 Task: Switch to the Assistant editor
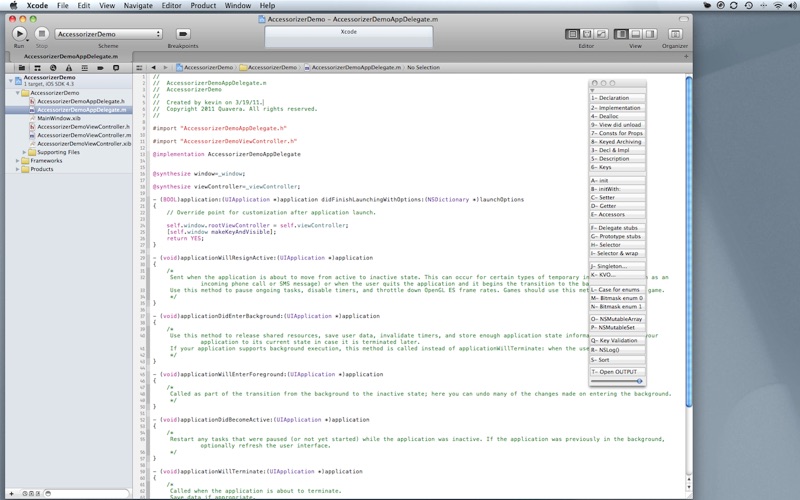coord(587,34)
